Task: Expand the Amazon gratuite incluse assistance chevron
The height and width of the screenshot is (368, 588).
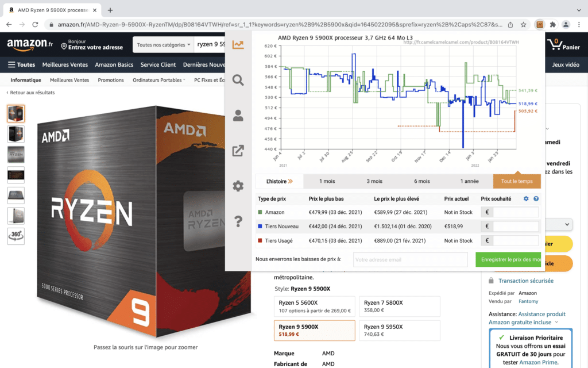Action: [x=556, y=322]
